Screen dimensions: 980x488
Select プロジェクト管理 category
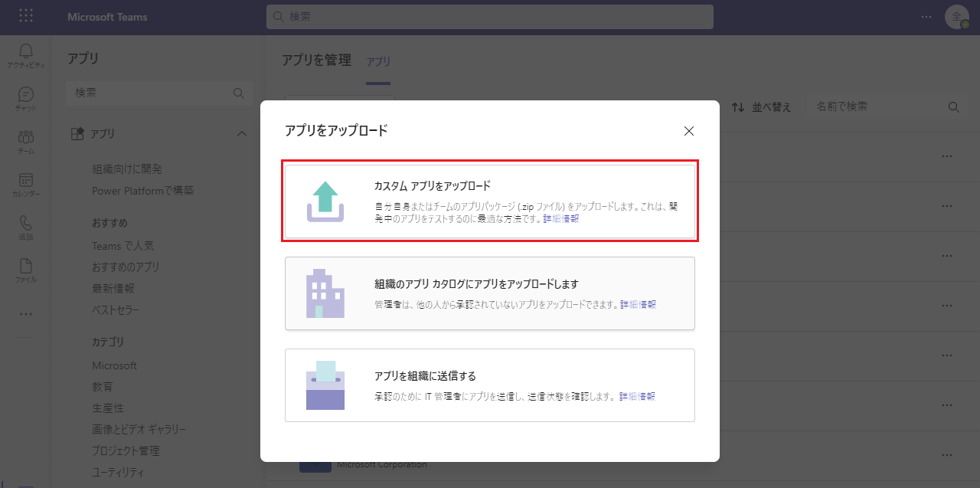point(126,451)
